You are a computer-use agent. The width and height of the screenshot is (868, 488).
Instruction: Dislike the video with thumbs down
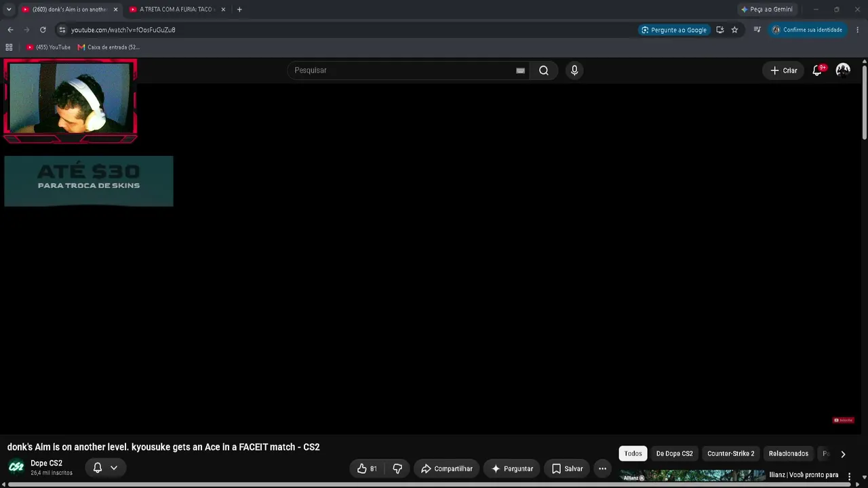point(397,468)
